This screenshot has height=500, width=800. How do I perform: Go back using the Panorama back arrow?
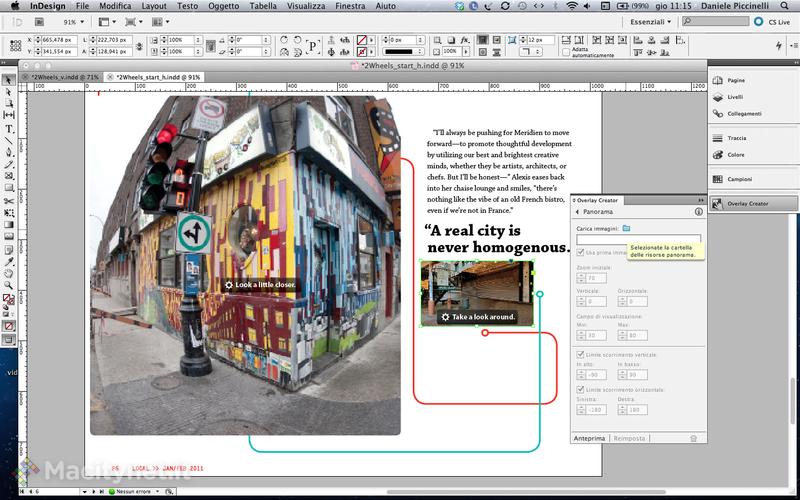[x=577, y=212]
